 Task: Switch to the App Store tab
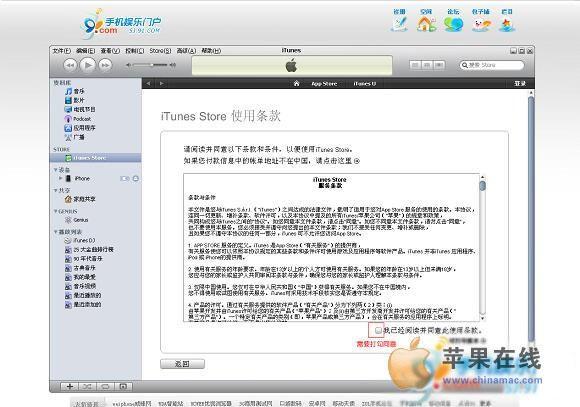pyautogui.click(x=324, y=84)
